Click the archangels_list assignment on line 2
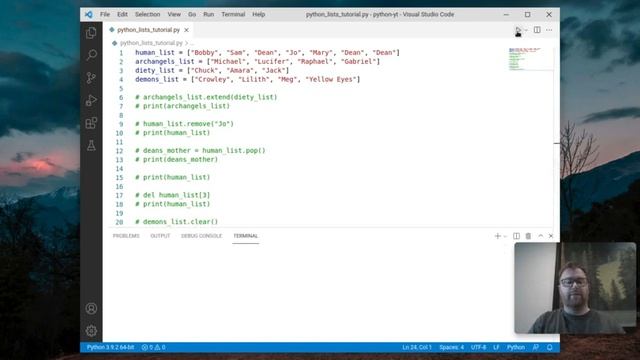The image size is (640, 360). coord(258,62)
